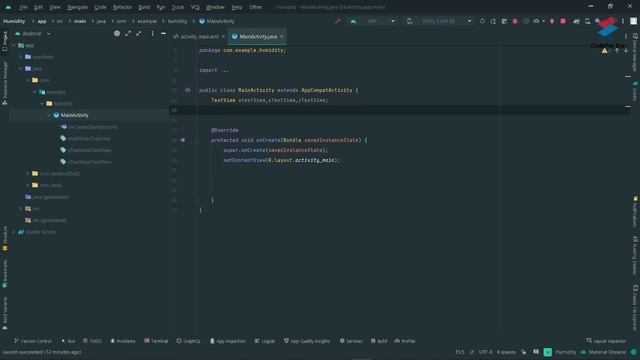Toggle the Resource Manager side panel
The width and height of the screenshot is (640, 360).
tap(4, 83)
